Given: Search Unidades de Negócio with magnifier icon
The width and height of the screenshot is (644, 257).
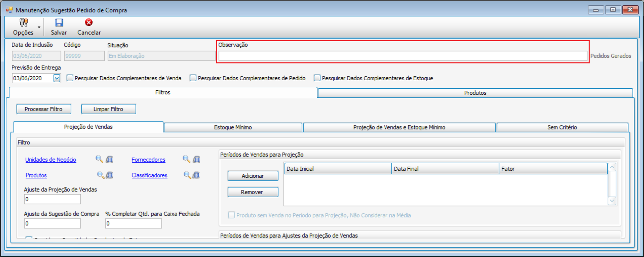Looking at the screenshot, I should [99, 159].
